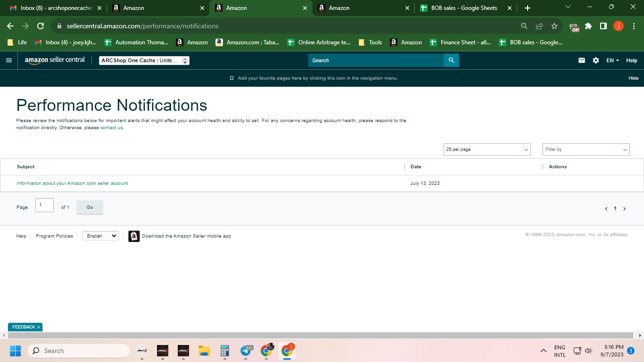
Task: Click the bookmark icon in favorites bar
Action: (x=231, y=78)
